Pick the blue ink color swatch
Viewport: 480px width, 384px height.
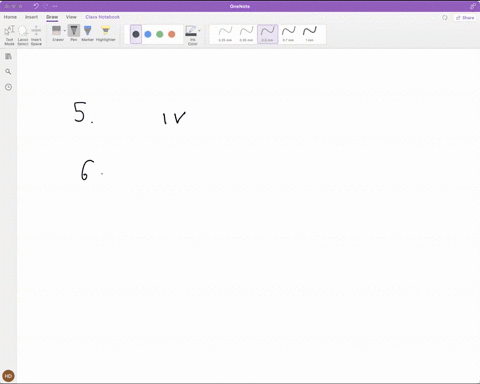tap(148, 34)
